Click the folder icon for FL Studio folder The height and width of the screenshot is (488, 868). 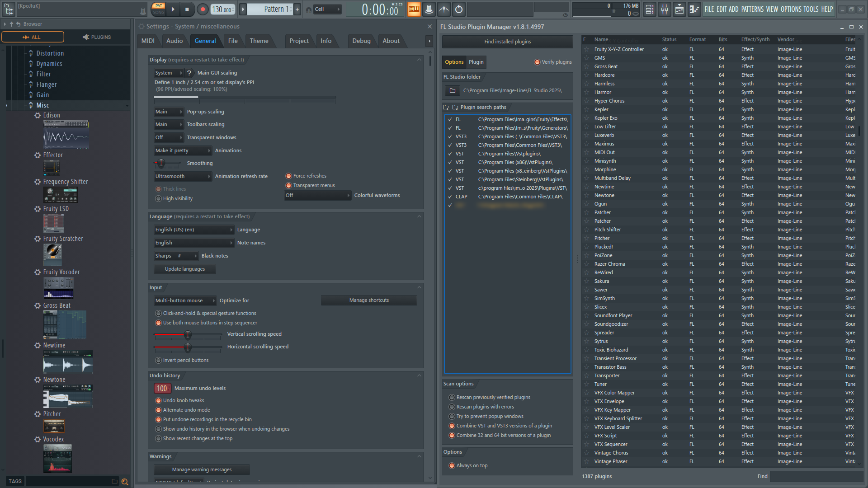452,91
